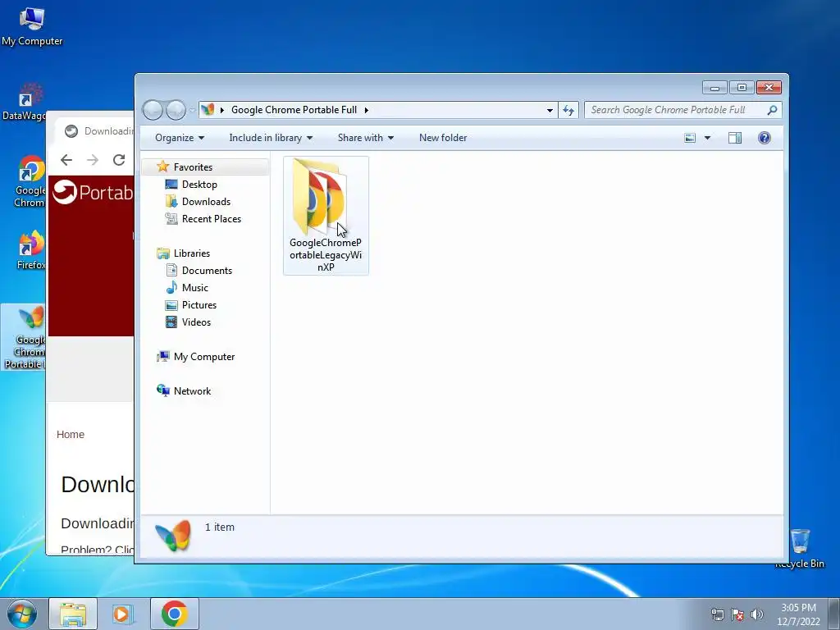840x630 pixels.
Task: Select the My Computer desktop icon
Action: point(32,26)
